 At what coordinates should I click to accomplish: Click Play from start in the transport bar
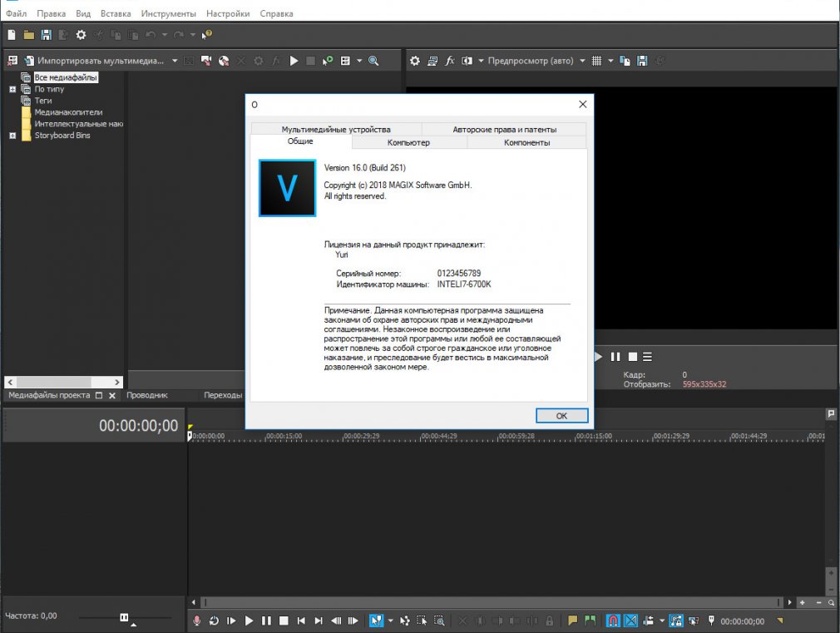coord(231,621)
